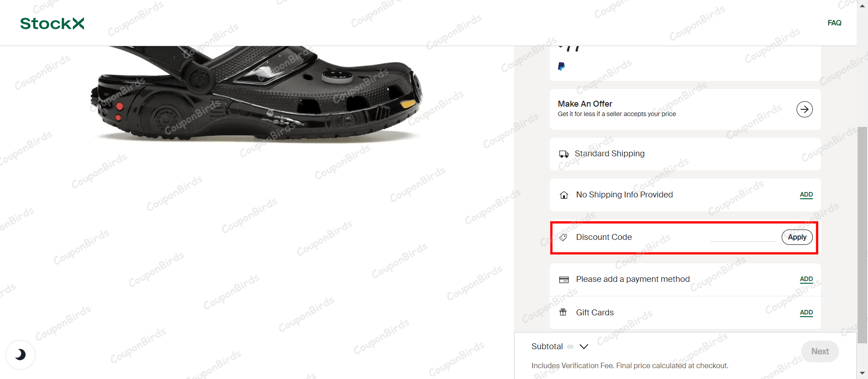Expand the Subtotal breakdown chevron
Viewport: 868px width, 379px height.
pos(584,346)
